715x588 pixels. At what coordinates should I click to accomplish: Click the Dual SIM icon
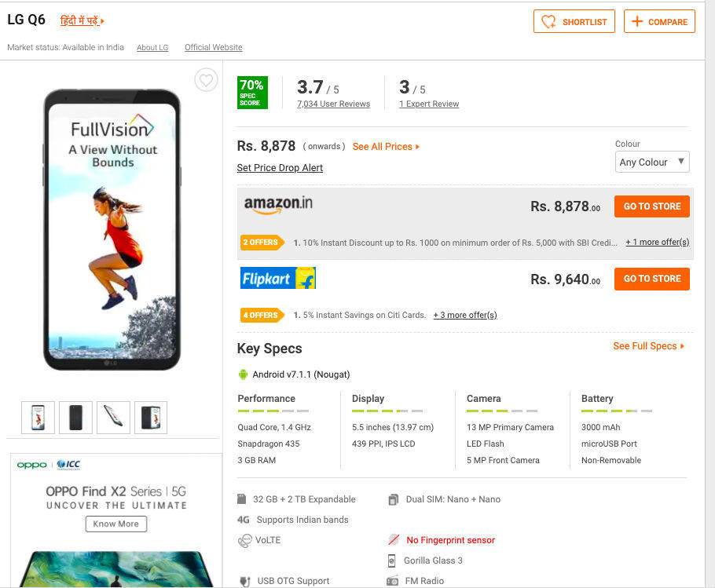[393, 499]
